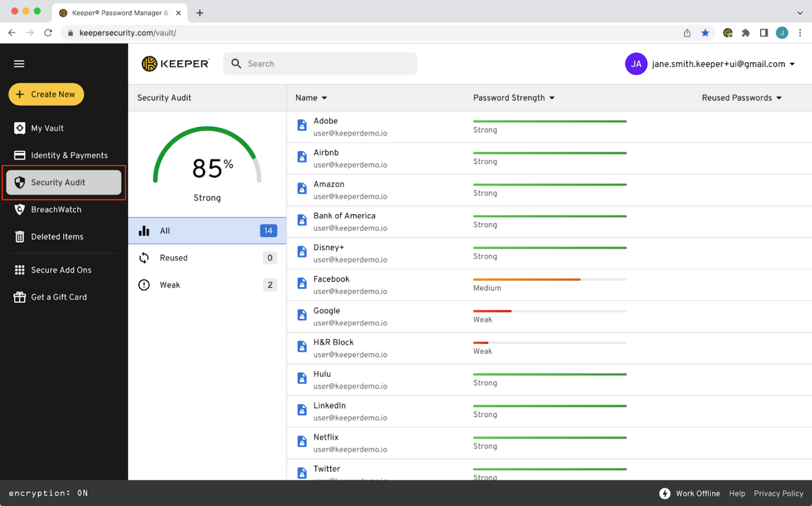
Task: Open Deleted Items trash icon
Action: point(20,236)
